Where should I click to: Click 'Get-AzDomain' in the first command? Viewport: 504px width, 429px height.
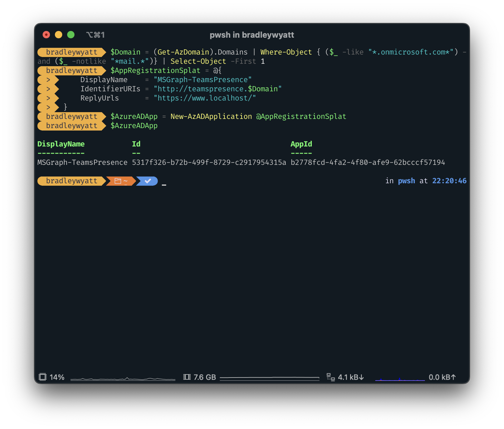click(x=183, y=52)
